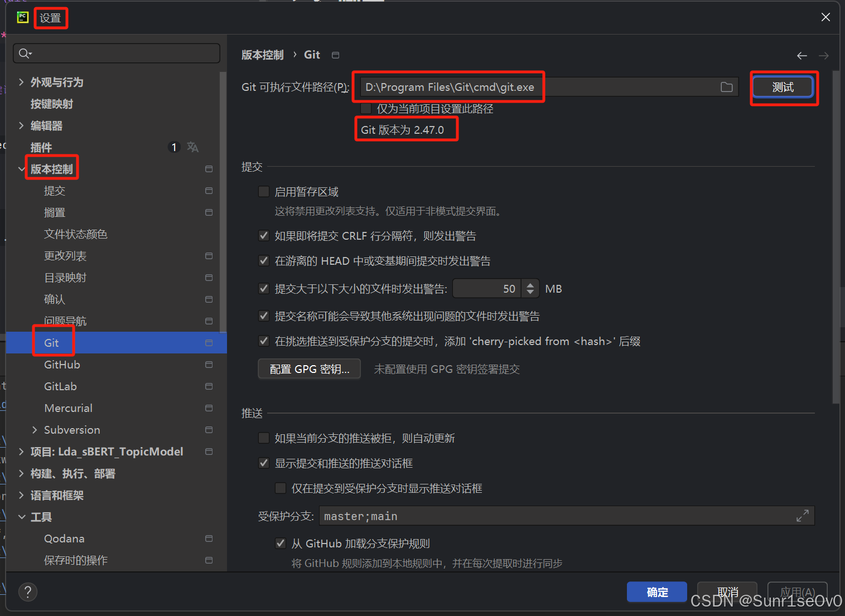Expand the 外观与行为 settings group
The width and height of the screenshot is (845, 616).
coord(21,82)
